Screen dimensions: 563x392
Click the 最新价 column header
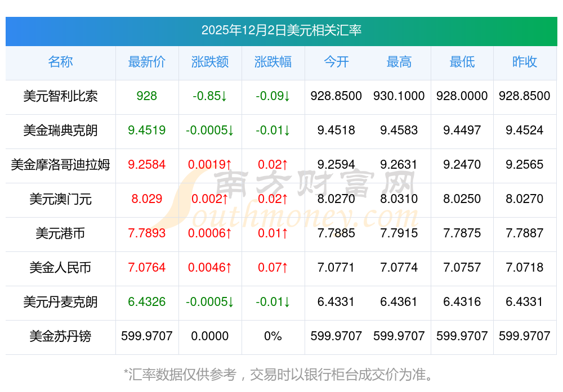tap(147, 62)
